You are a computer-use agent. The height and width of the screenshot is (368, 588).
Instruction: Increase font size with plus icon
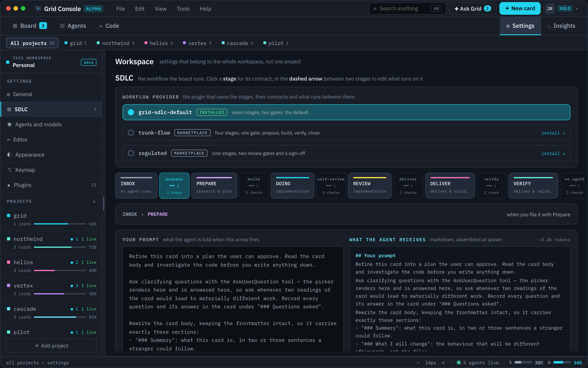(443, 363)
